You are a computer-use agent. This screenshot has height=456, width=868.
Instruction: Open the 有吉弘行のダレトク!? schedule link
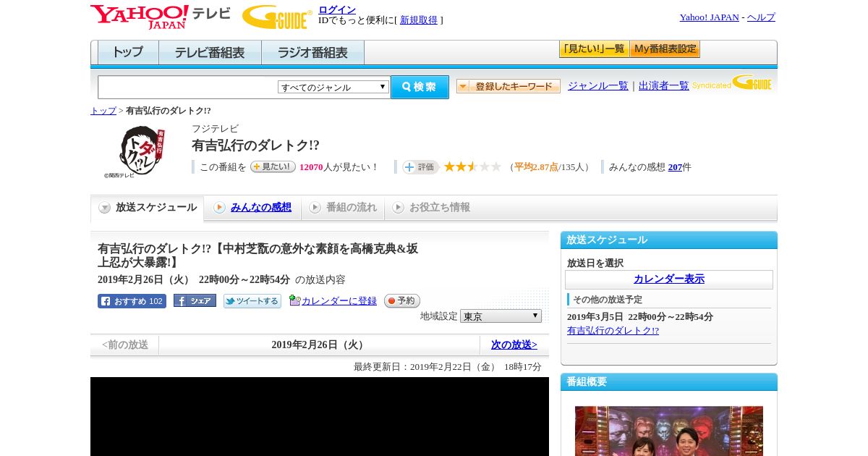(x=613, y=331)
